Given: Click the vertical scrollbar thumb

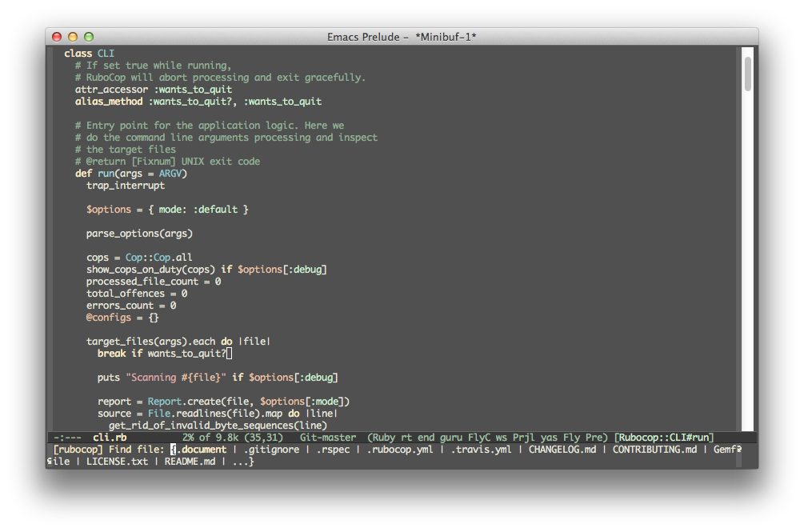Looking at the screenshot, I should [x=747, y=74].
